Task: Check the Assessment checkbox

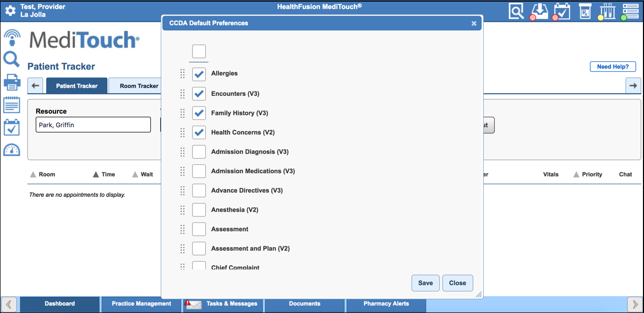Action: pos(199,229)
